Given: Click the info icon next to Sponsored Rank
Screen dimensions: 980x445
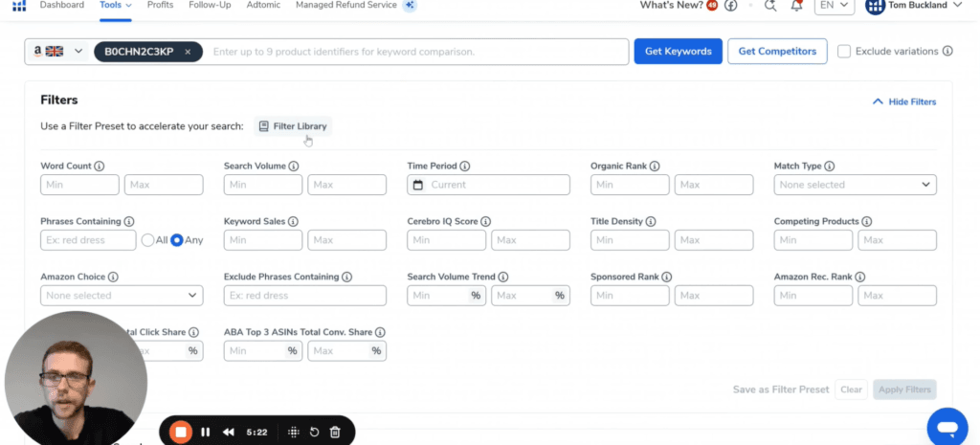Looking at the screenshot, I should coord(667,277).
